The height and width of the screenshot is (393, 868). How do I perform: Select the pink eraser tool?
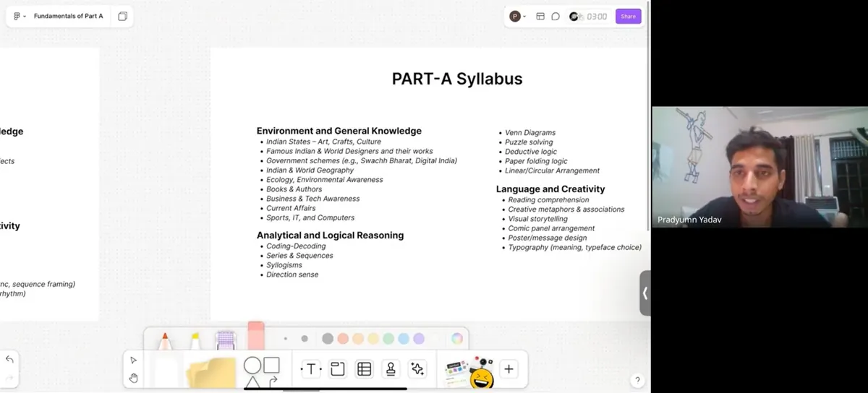(x=256, y=336)
